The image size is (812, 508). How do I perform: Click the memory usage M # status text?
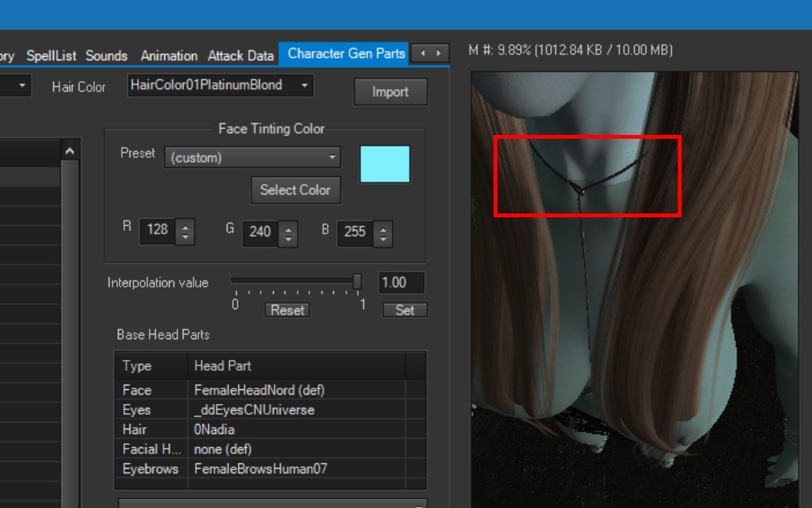coord(571,50)
